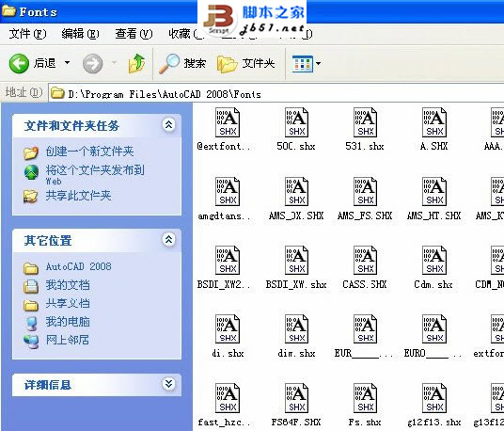Image resolution: width=504 pixels, height=431 pixels.
Task: Select the EUR____ file icon
Action: (x=365, y=329)
